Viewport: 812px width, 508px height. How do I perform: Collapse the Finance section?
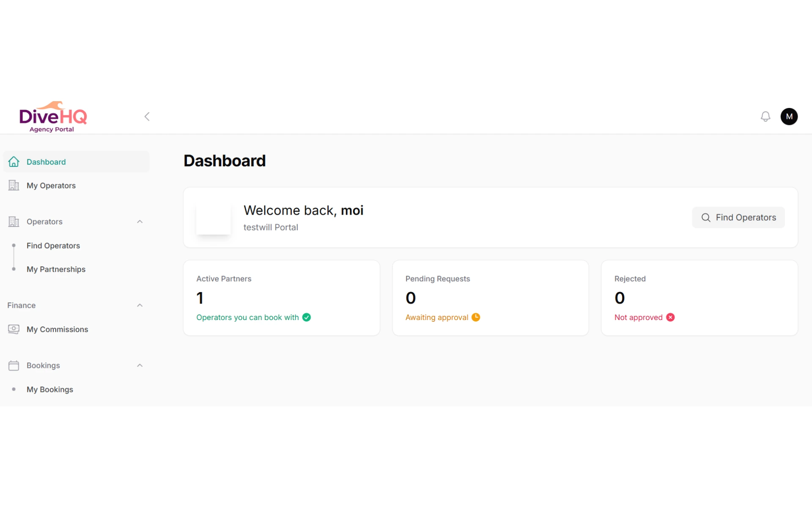click(140, 305)
